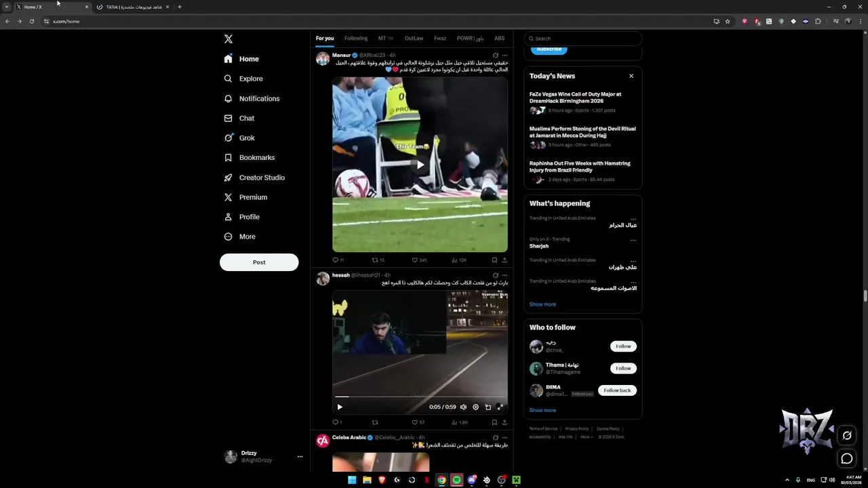
Task: Play hessah's video from the control bar
Action: (x=340, y=407)
